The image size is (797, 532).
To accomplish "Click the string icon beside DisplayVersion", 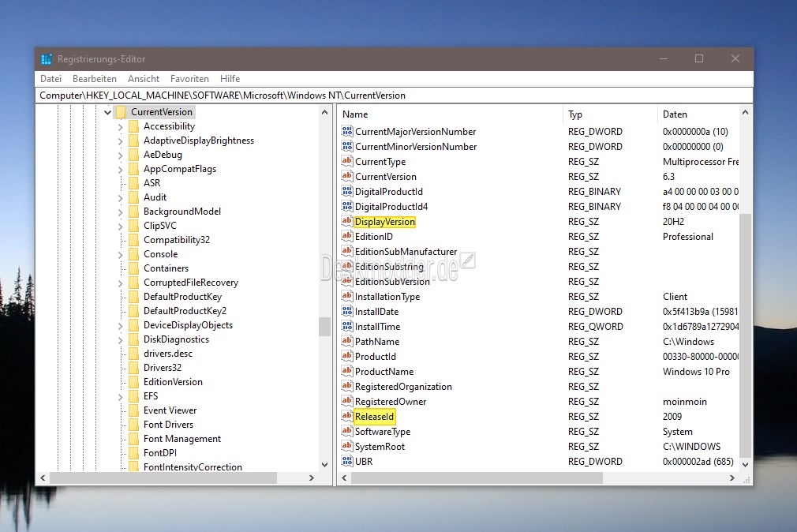I will coord(347,221).
